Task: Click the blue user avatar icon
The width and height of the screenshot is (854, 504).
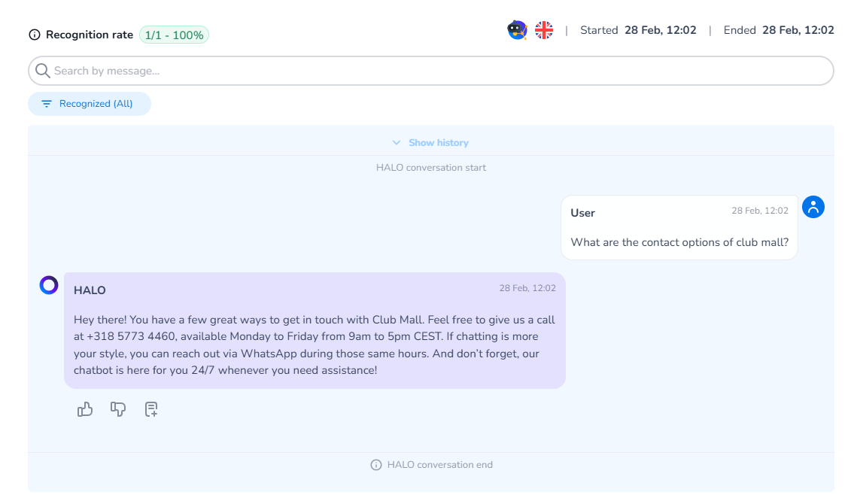Action: (x=813, y=207)
